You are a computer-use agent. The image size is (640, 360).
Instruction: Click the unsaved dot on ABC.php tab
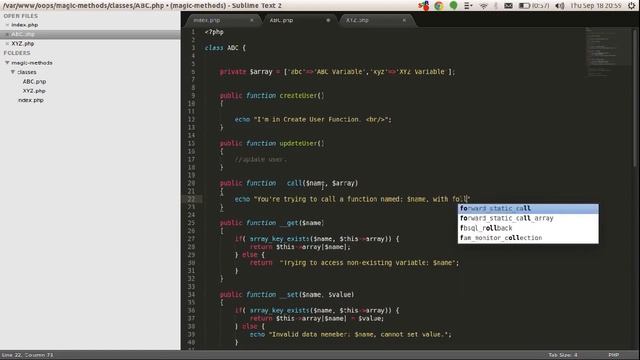click(328, 20)
